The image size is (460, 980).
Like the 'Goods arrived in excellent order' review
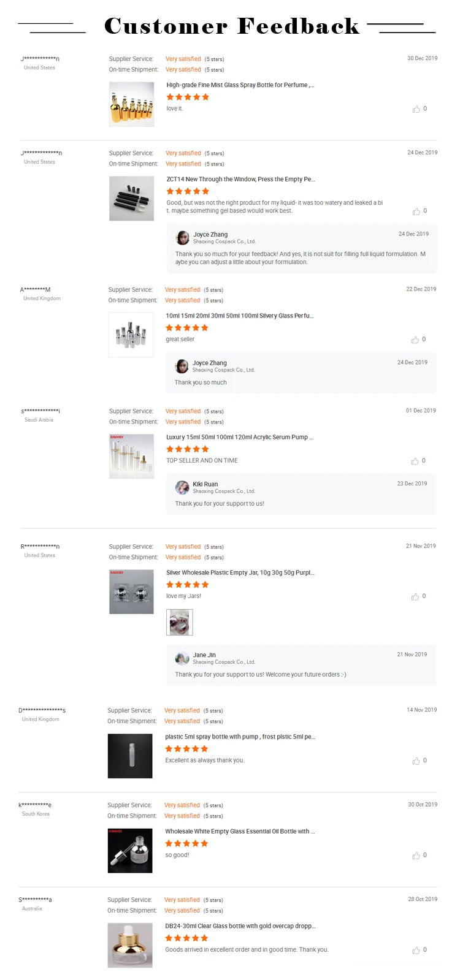coord(416,950)
